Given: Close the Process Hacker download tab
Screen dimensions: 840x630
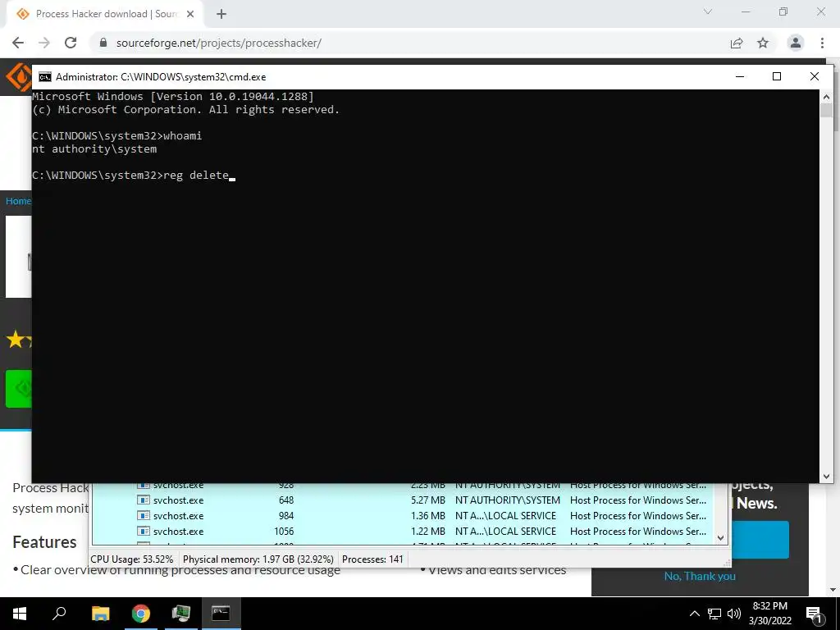Looking at the screenshot, I should pyautogui.click(x=190, y=14).
